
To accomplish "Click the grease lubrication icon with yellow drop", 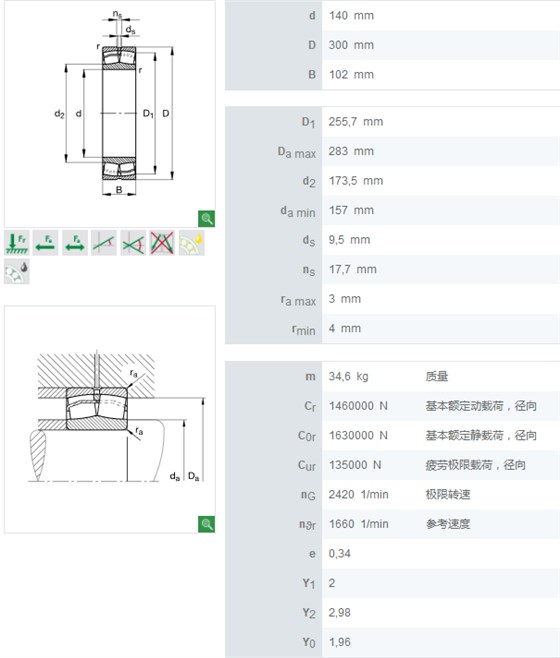I will tap(191, 243).
